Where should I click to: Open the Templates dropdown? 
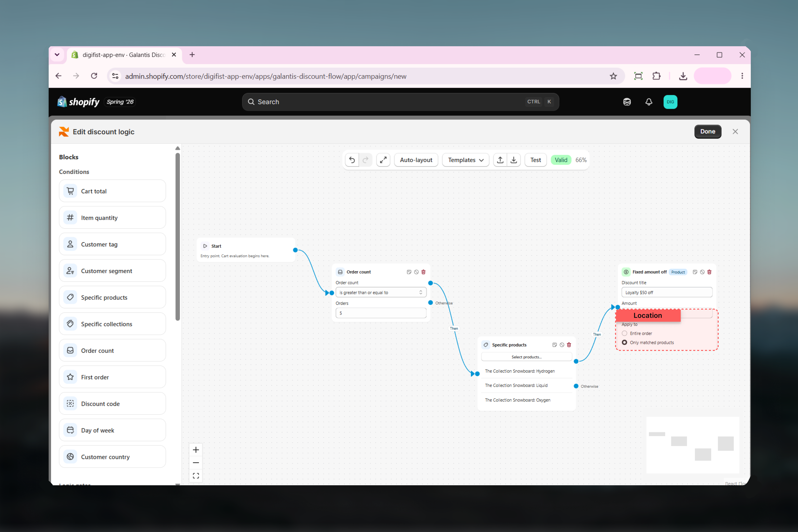pos(465,160)
